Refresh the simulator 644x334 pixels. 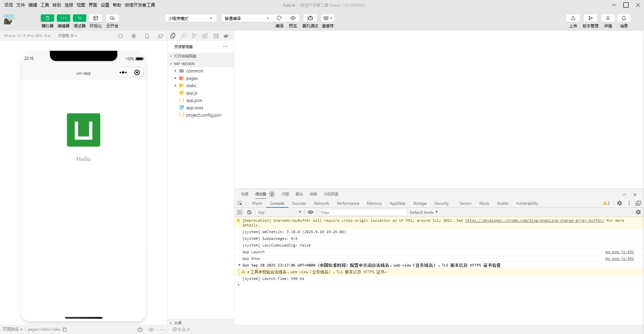tap(120, 36)
